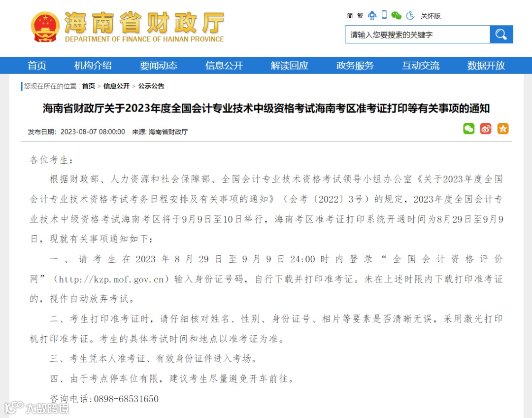The image size is (532, 418).
Task: Share article via green WeChat icon
Action: pos(469,129)
